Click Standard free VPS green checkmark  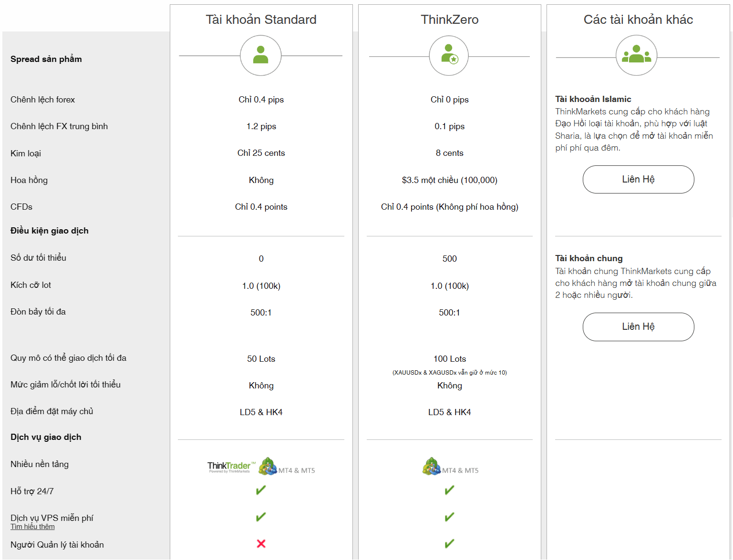point(261,517)
